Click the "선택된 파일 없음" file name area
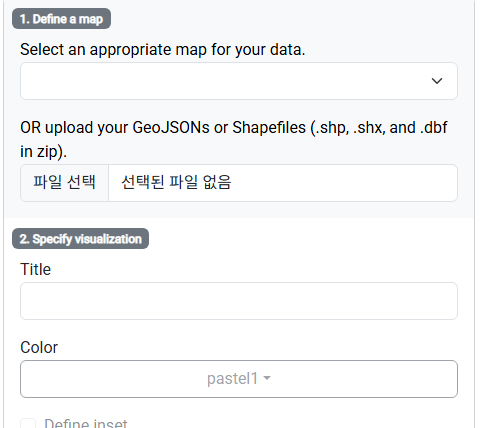 [176, 183]
